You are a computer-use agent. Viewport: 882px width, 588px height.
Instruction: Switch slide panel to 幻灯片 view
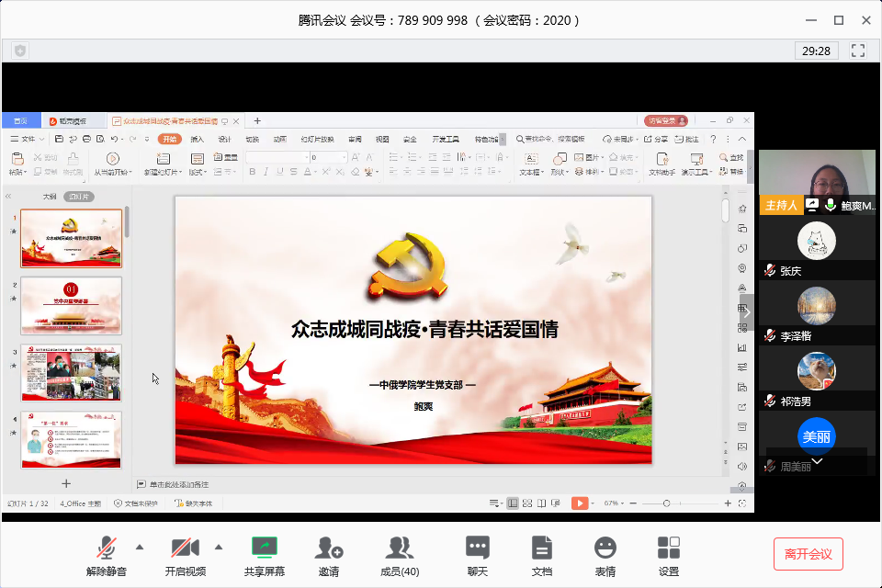79,197
